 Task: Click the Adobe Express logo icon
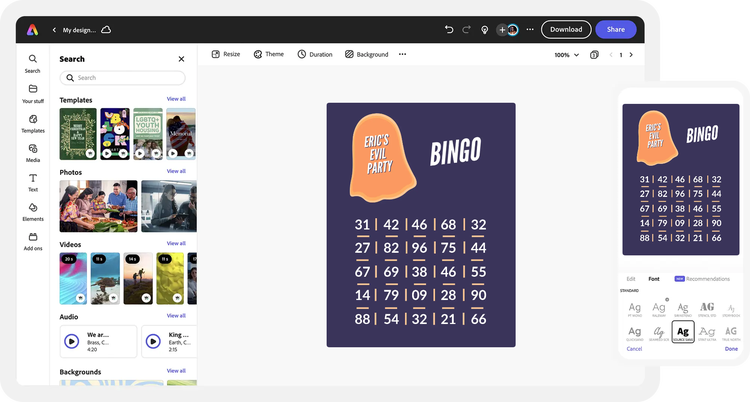click(33, 30)
